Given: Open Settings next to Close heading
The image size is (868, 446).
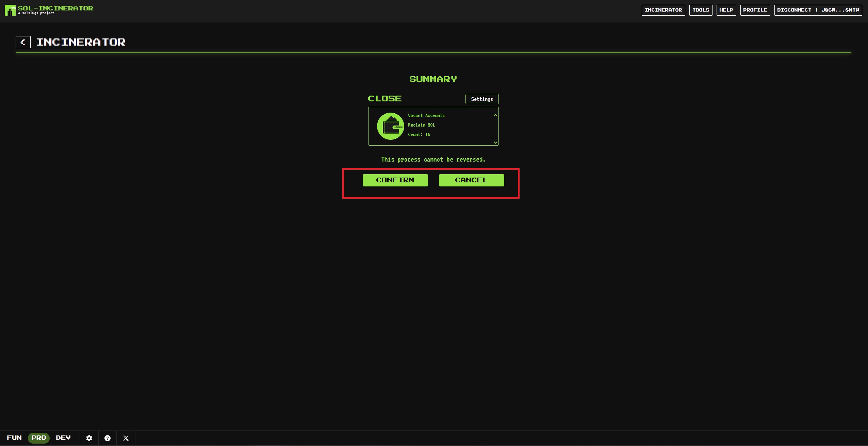Looking at the screenshot, I should point(482,99).
